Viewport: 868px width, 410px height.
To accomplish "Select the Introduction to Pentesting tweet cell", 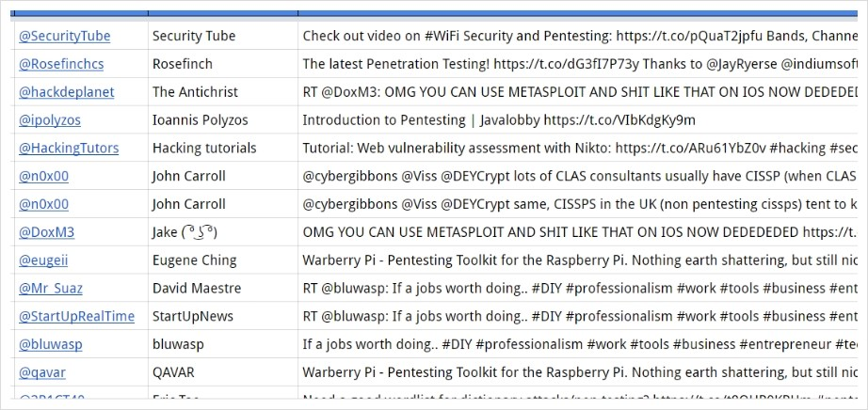I will 578,120.
